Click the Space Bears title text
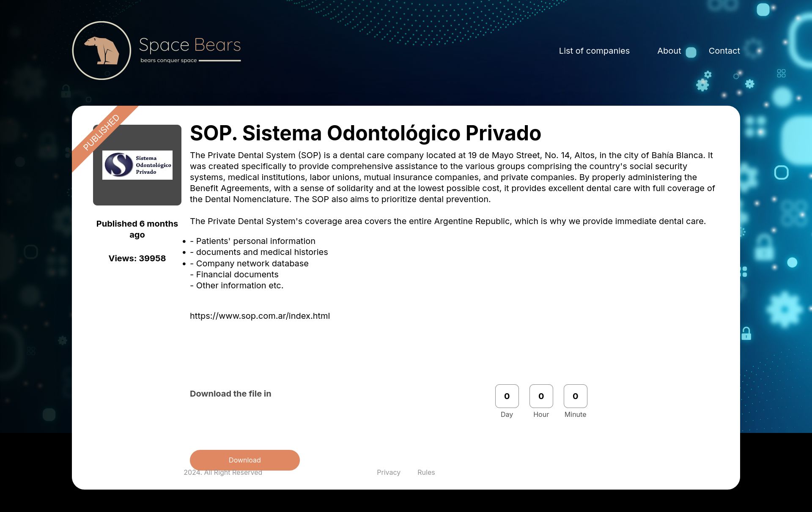The height and width of the screenshot is (512, 812). (x=190, y=45)
